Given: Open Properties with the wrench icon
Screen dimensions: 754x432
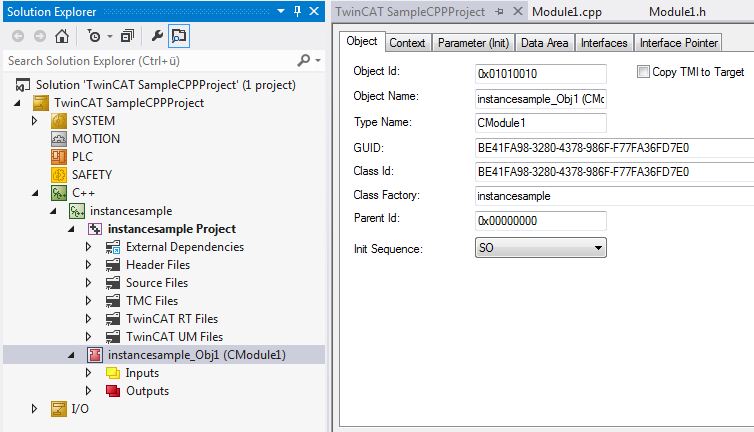Looking at the screenshot, I should pos(157,36).
